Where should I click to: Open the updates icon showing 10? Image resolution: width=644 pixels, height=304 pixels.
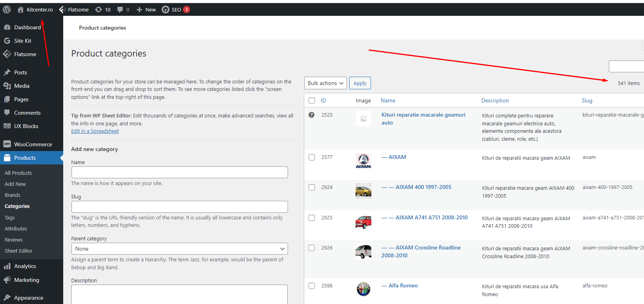point(98,9)
